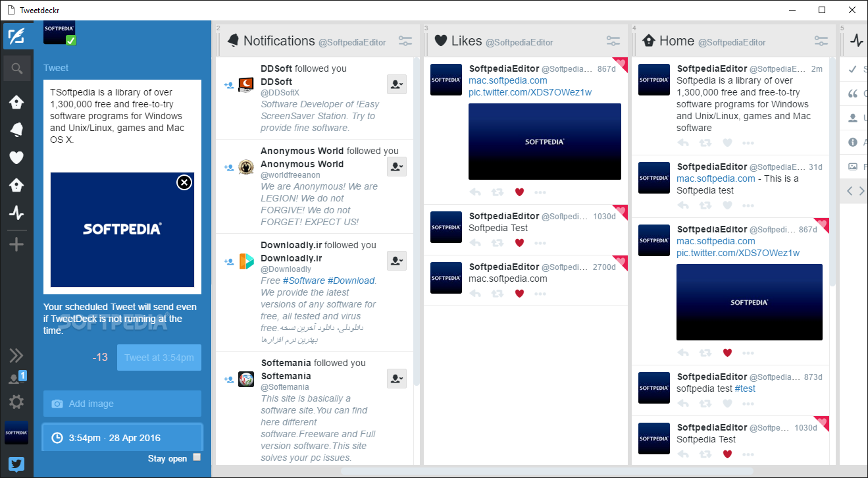Viewport: 868px width, 478px height.
Task: Open the Activity column header icon
Action: (x=856, y=41)
